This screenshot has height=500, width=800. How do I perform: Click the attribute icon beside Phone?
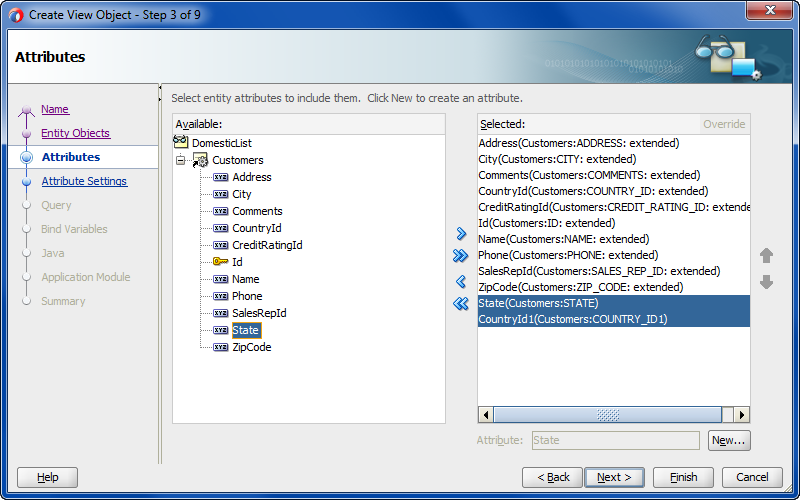click(220, 296)
